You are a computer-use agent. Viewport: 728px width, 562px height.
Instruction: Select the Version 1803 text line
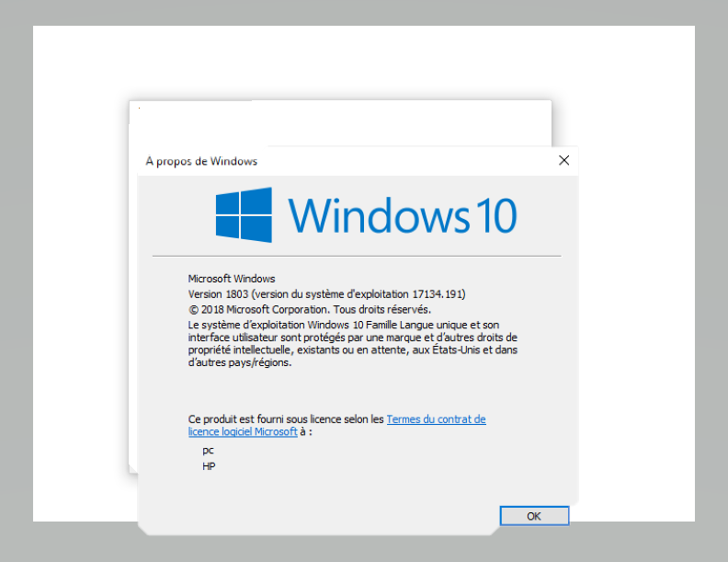pyautogui.click(x=326, y=294)
